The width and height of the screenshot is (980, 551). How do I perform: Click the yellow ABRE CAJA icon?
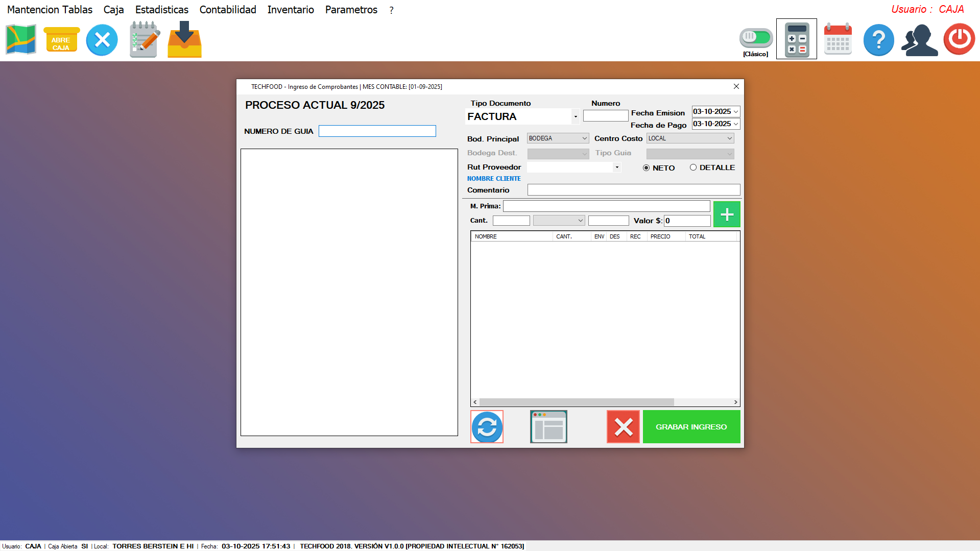[x=61, y=40]
